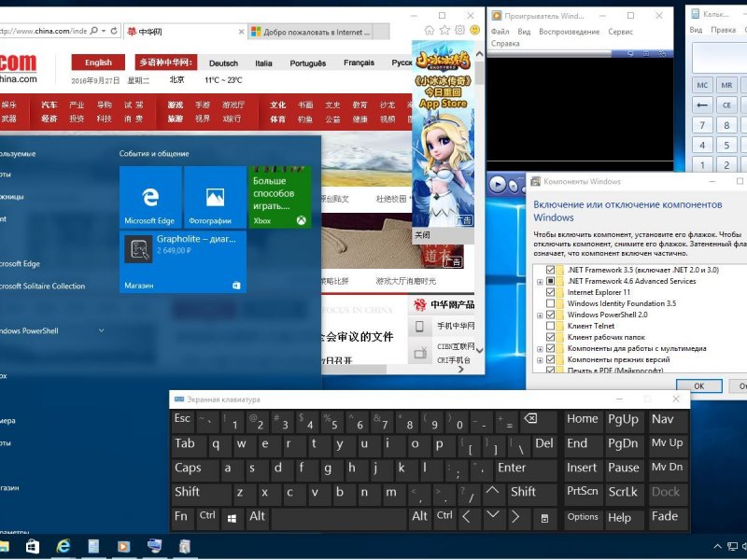The width and height of the screenshot is (747, 560).
Task: Open the address bar dropdown arrow in Internet Explorer
Action: coord(104,31)
